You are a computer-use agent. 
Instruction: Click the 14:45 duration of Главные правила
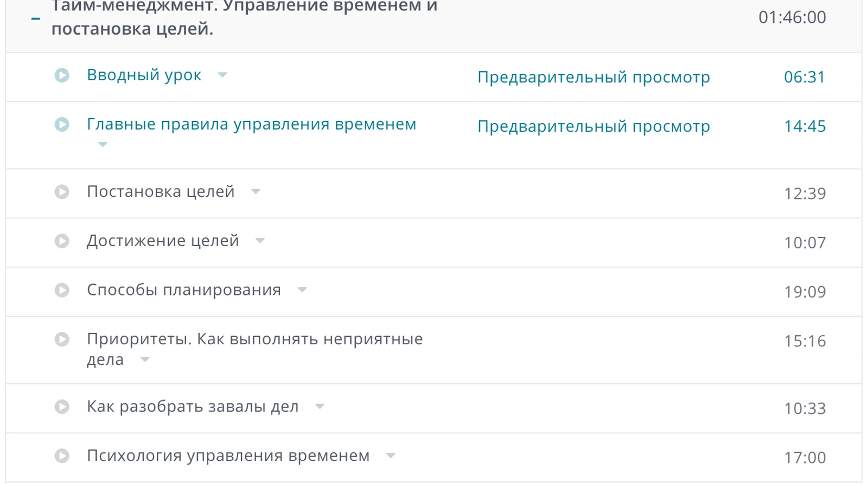(805, 126)
